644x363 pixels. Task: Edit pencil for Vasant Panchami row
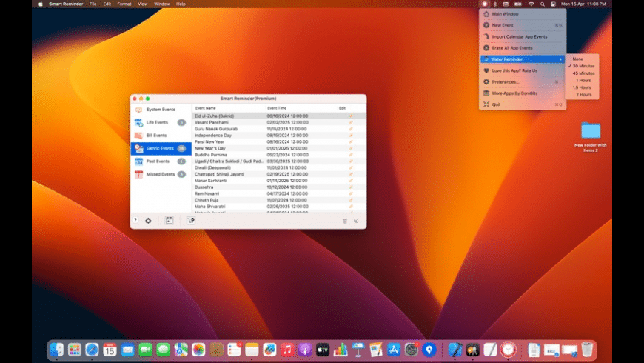pyautogui.click(x=351, y=122)
